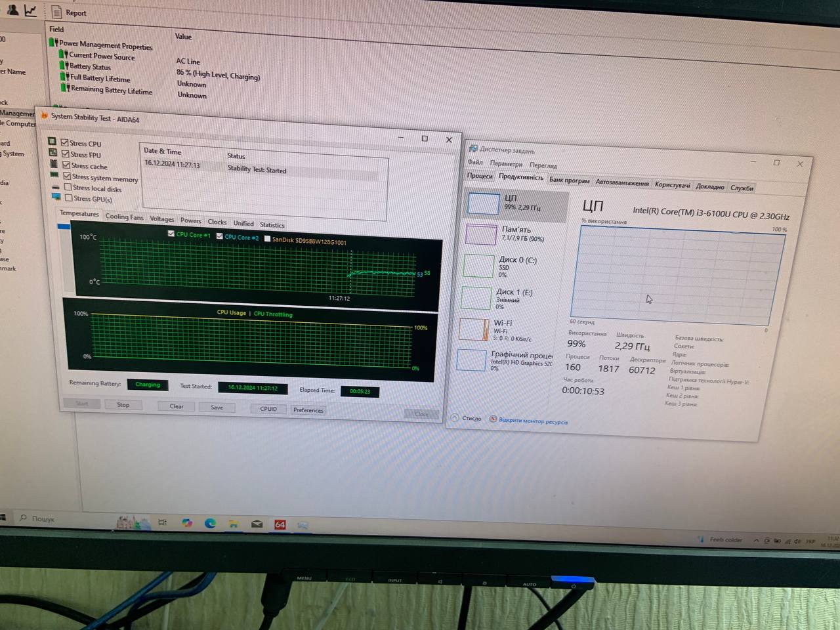This screenshot has width=840, height=630.
Task: Open the Перегляд menu in Task Manager
Action: tap(543, 165)
